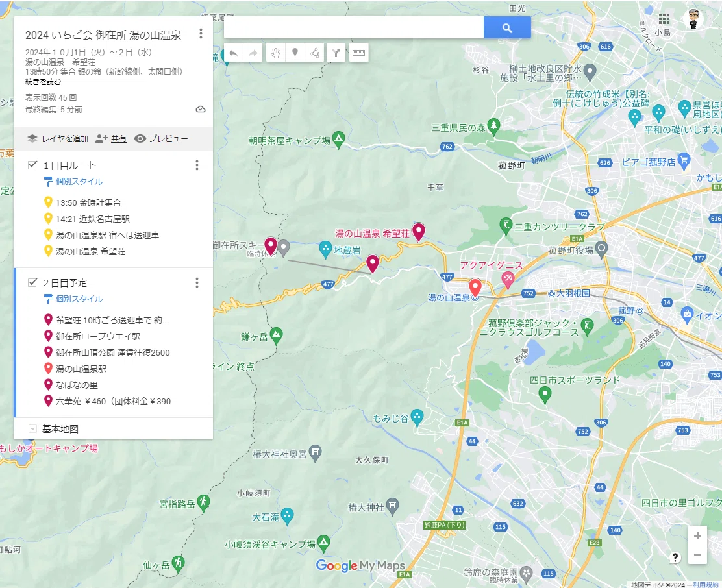Click the 三重県民の森 park marker
This screenshot has height=588, width=722.
click(x=493, y=127)
